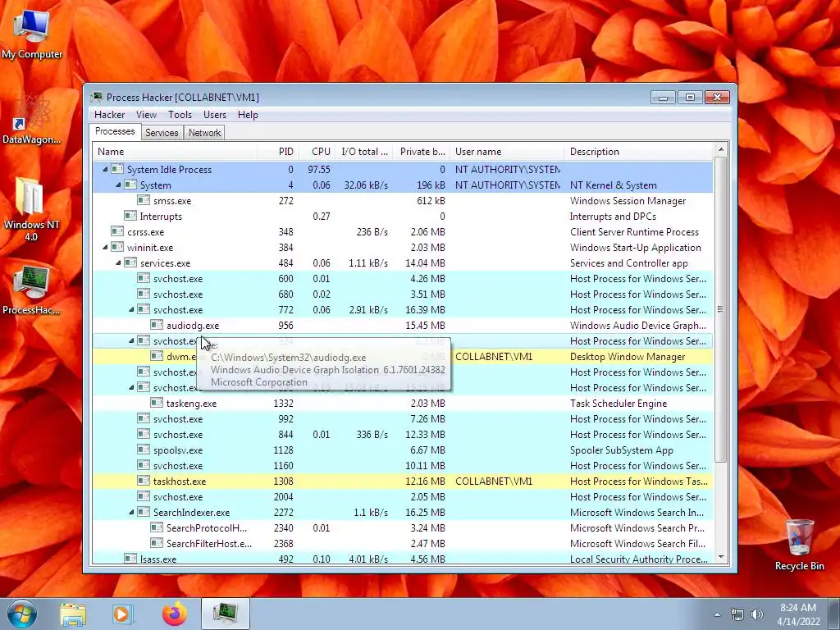Click the taskbar clock showing 8:24 AM

798,614
